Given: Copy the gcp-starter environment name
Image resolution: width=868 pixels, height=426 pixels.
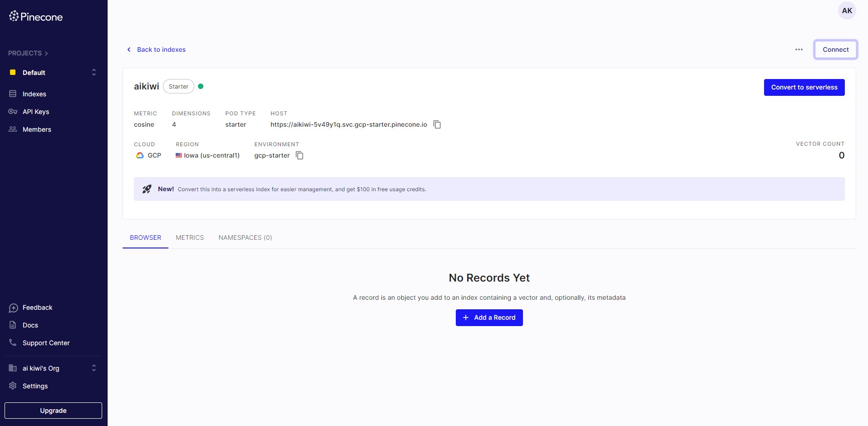Looking at the screenshot, I should 300,155.
